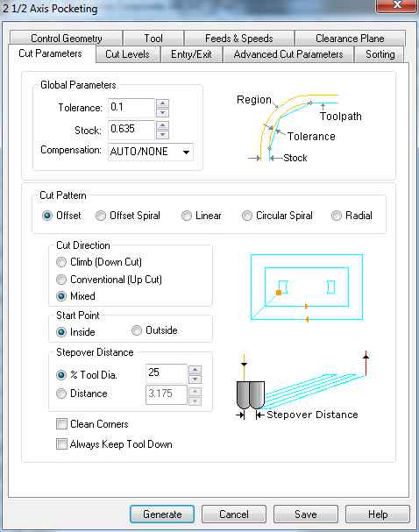Click the Stepover Distance illustration
This screenshot has height=532, width=419.
click(x=301, y=387)
